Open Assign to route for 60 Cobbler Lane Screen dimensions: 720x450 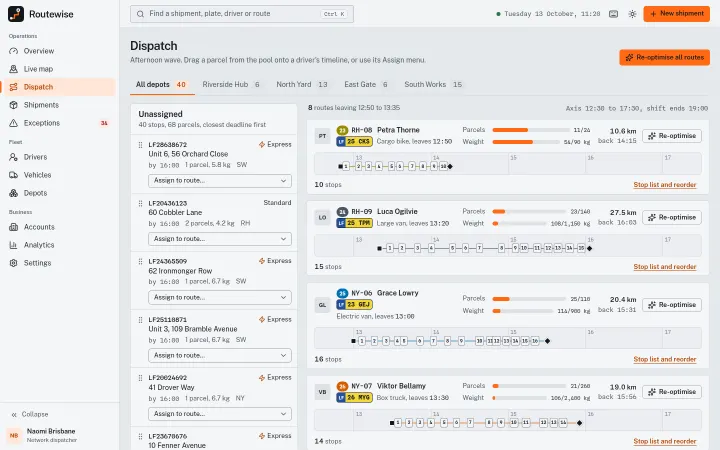click(219, 239)
